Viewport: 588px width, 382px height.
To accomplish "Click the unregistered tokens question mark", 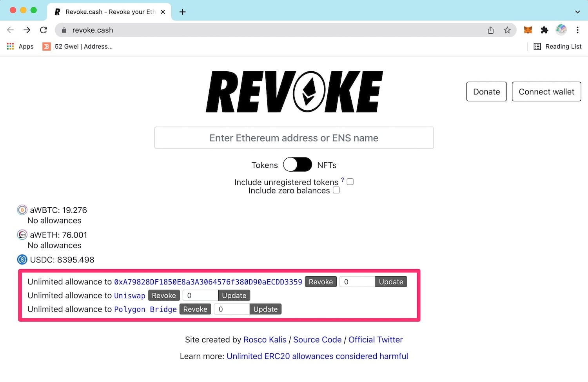I will 343,180.
